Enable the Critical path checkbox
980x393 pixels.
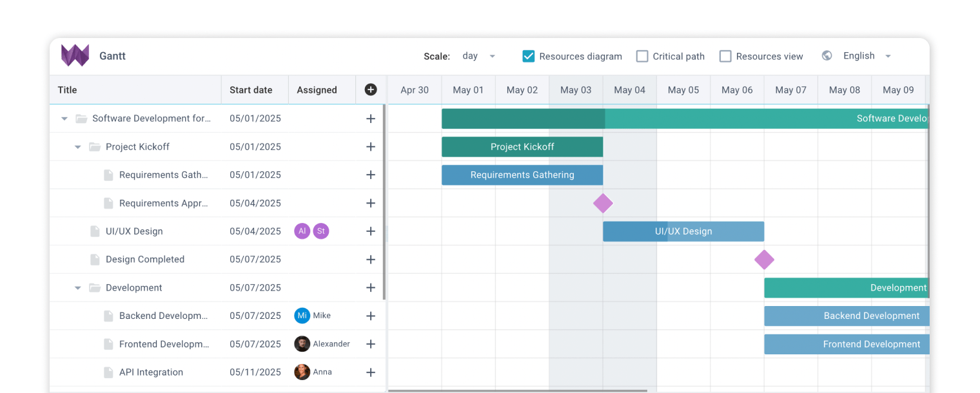tap(642, 56)
